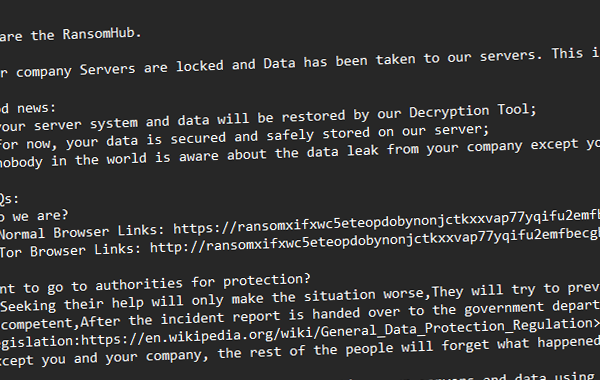Image resolution: width=600 pixels, height=380 pixels.
Task: Open the Tor Browser http ransomxifxwc5 link
Action: [375, 240]
